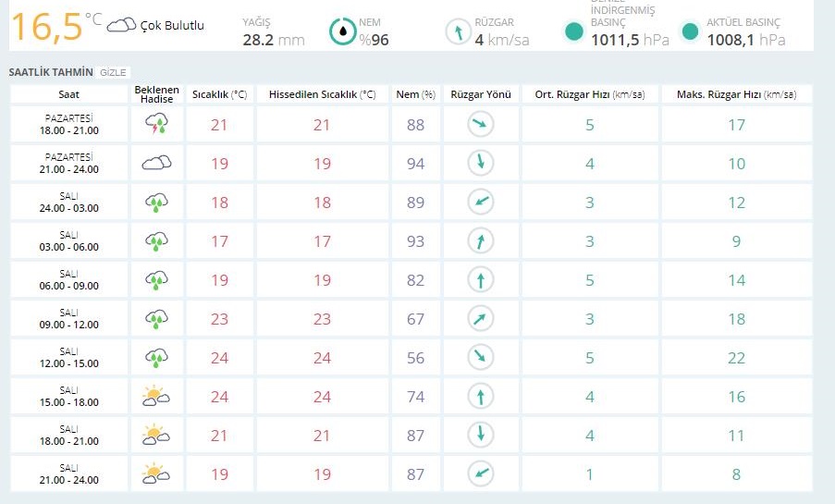Screen dimensions: 835x504
Task: Click the teal circle beside AKTÜEL BASINÇ
Action: pos(689,32)
